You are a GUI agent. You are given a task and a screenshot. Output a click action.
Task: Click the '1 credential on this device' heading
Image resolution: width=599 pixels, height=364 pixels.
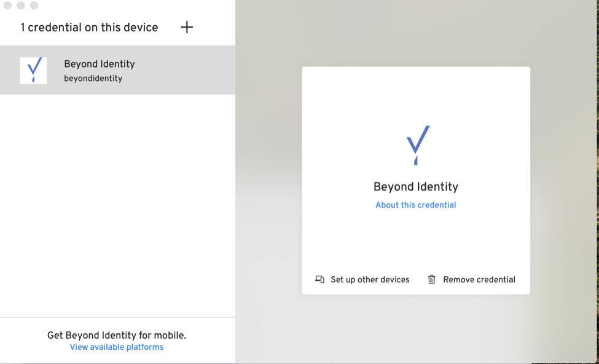coord(89,28)
